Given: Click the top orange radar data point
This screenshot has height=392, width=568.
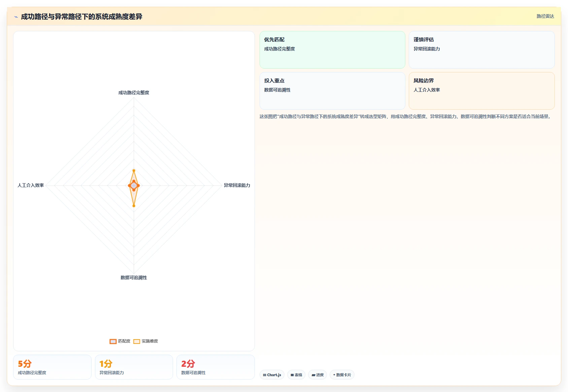Looking at the screenshot, I should pyautogui.click(x=134, y=171).
